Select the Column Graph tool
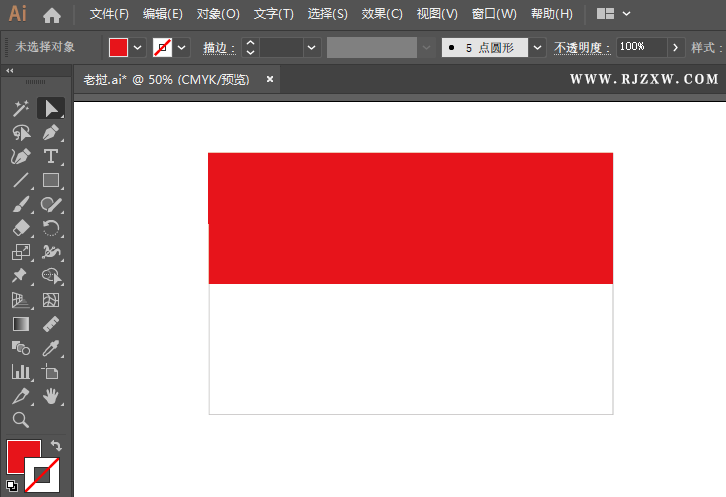 (21, 372)
